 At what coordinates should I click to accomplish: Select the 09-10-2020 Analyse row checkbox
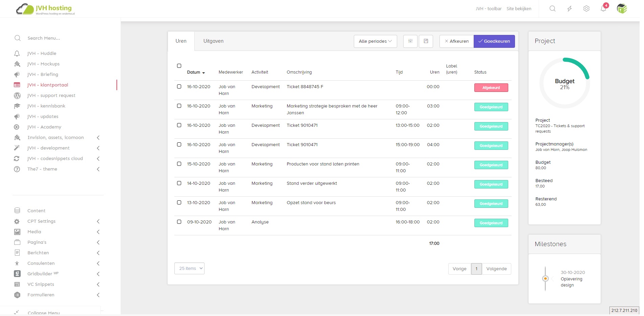click(x=179, y=222)
